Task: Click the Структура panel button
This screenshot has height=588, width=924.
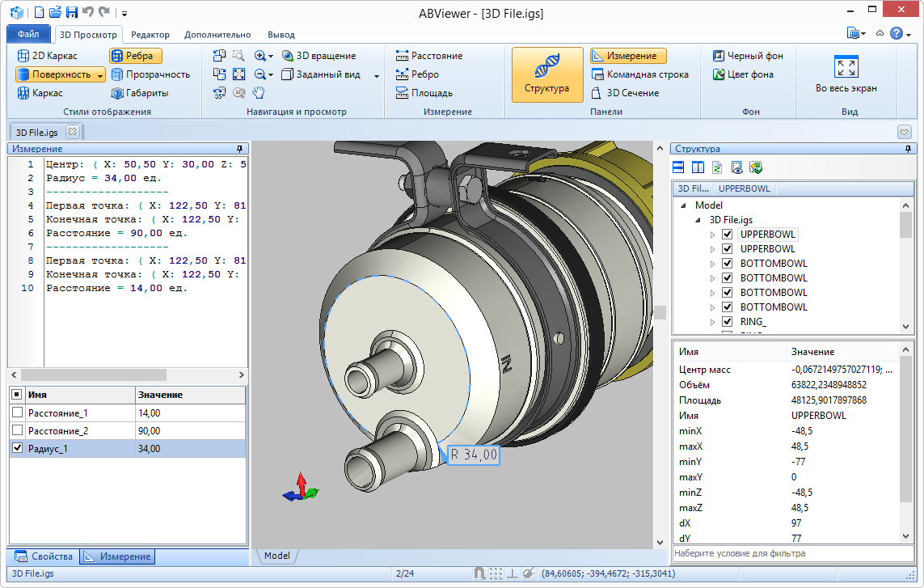Action: coord(546,74)
